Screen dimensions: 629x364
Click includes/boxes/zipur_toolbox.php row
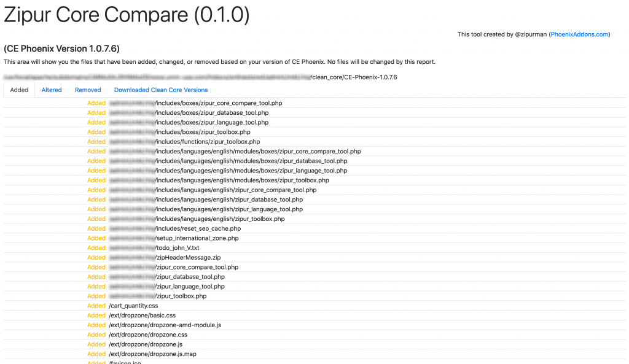point(314,132)
